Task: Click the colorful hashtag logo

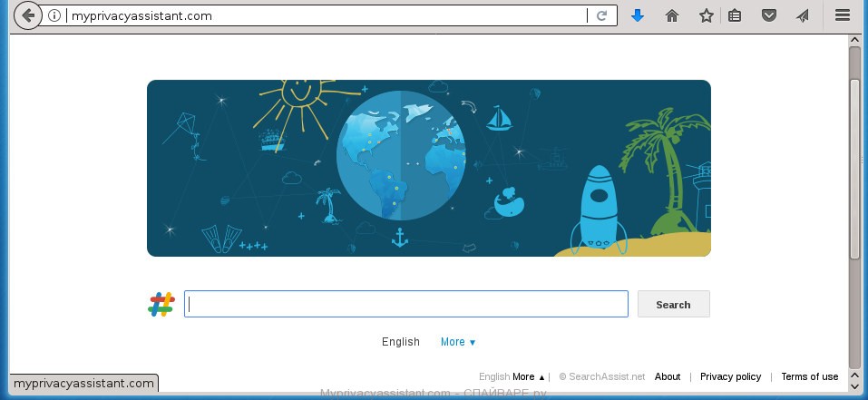Action: tap(161, 304)
